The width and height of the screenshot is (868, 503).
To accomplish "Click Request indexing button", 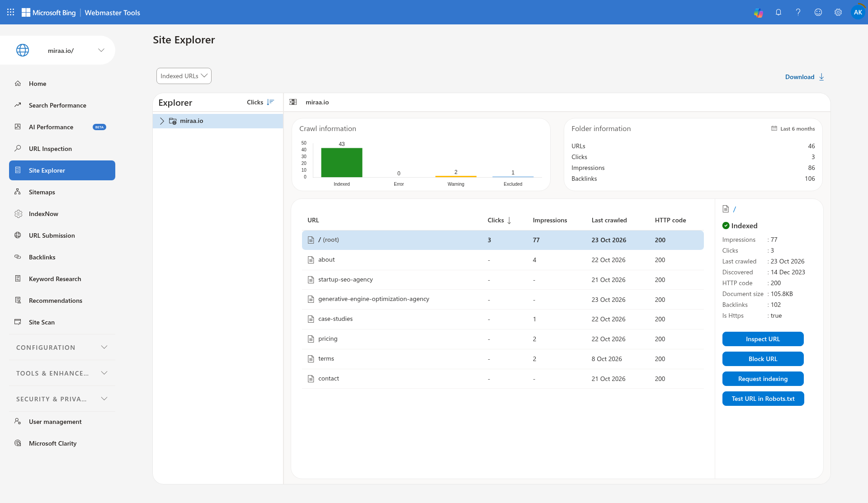I will 763,379.
